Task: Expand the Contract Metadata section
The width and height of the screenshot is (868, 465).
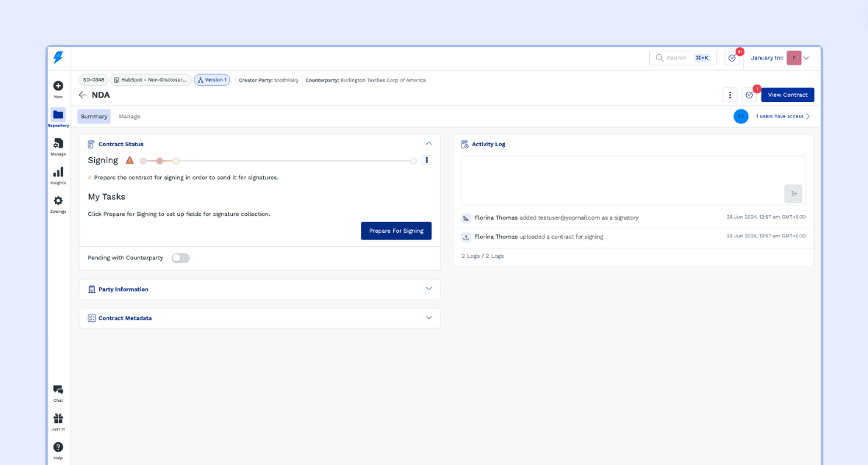Action: [x=428, y=318]
